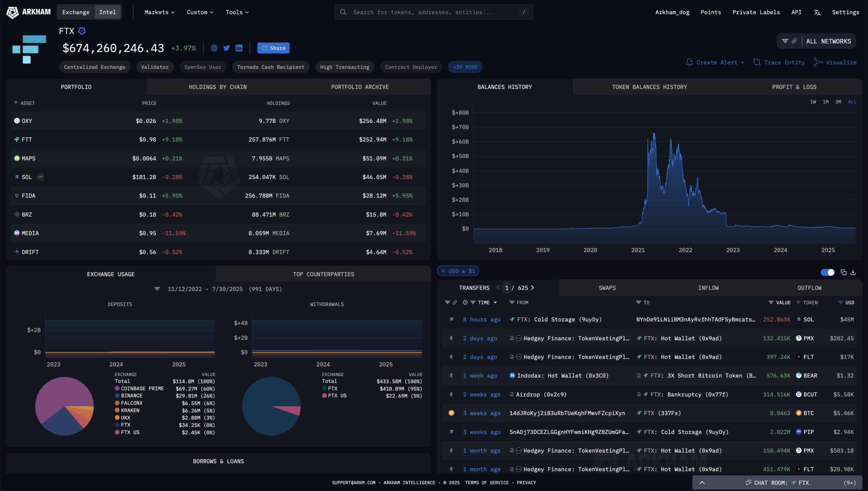
Task: Open the API link
Action: click(x=796, y=12)
